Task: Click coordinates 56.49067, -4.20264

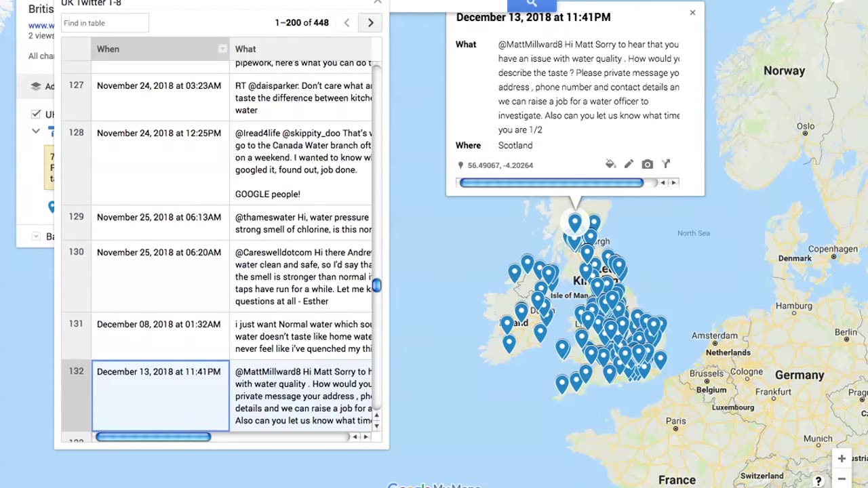Action: (x=500, y=165)
